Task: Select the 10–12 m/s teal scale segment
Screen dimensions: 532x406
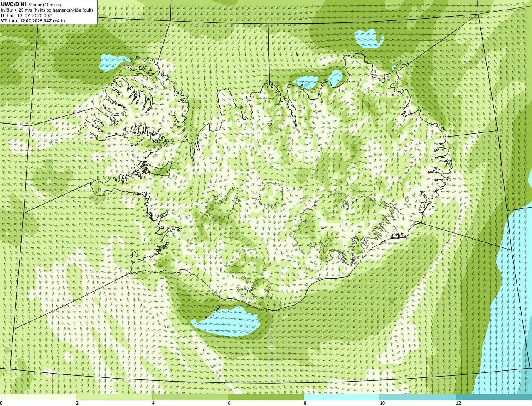Action: [x=418, y=397]
